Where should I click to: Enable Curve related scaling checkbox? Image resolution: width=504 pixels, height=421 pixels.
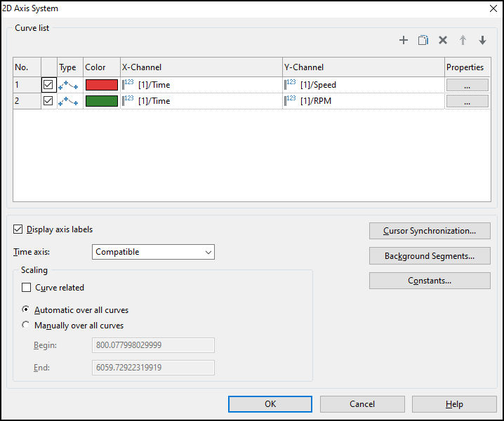click(27, 288)
